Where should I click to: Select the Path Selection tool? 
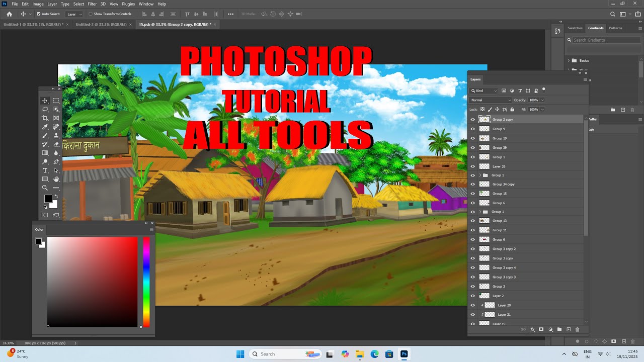tap(56, 170)
